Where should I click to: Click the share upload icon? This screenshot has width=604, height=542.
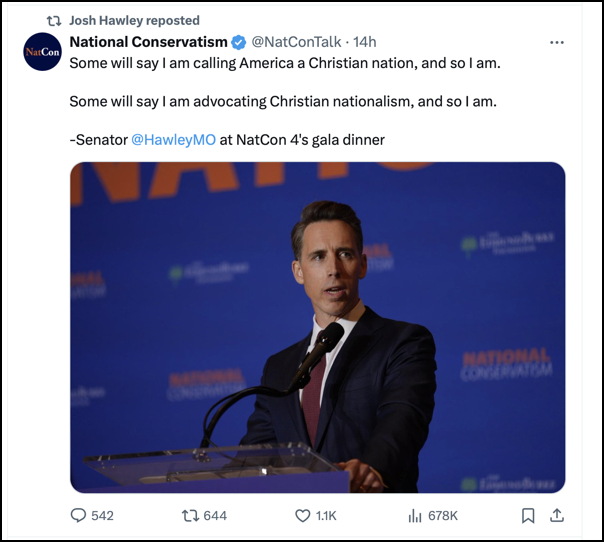(x=557, y=515)
